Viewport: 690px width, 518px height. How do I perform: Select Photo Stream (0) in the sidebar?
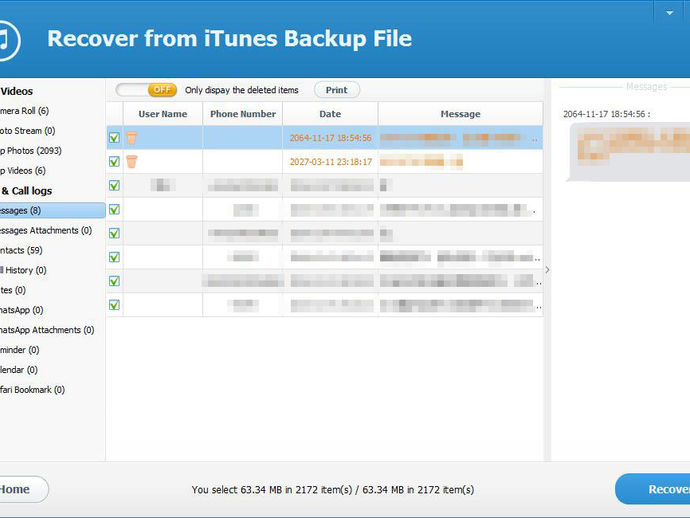coord(27,131)
